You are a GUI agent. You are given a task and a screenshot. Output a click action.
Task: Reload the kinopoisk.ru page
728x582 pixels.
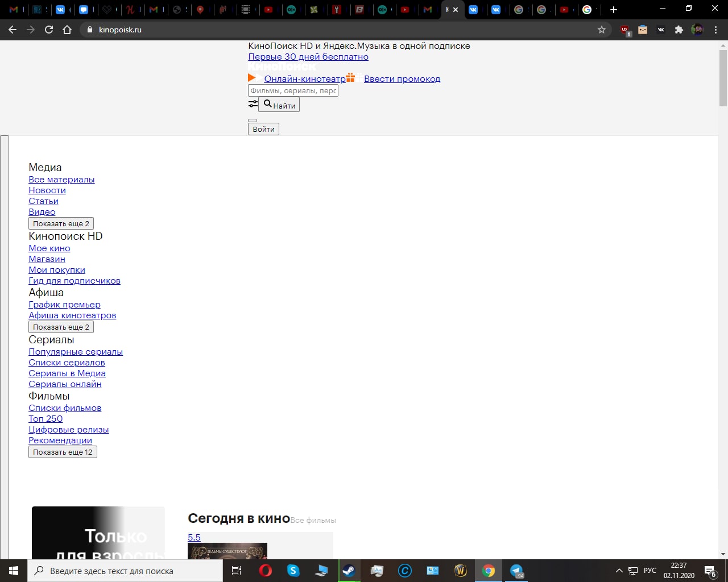(49, 30)
